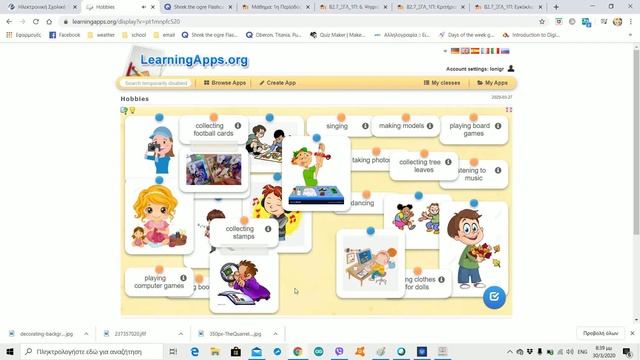Click info icon on 'playing computer games' card
640x360 pixels.
point(183,278)
